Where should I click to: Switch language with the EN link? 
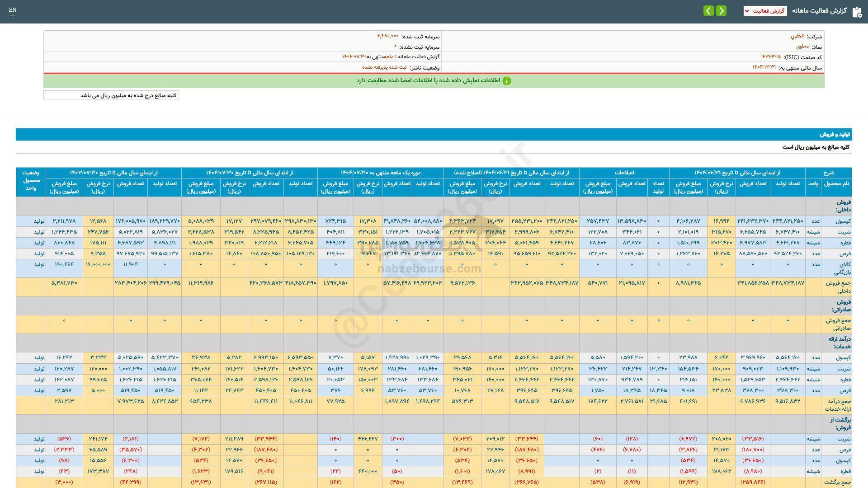[13, 10]
